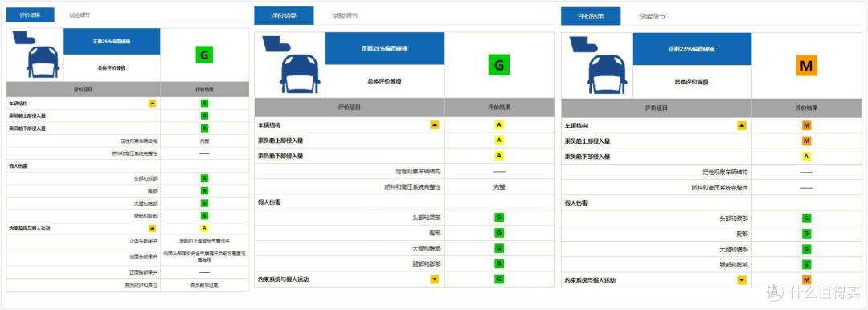Viewport: 868px width, 310px height.
Task: Click 腿部和脚部 G badge in the left panel
Action: tap(204, 215)
